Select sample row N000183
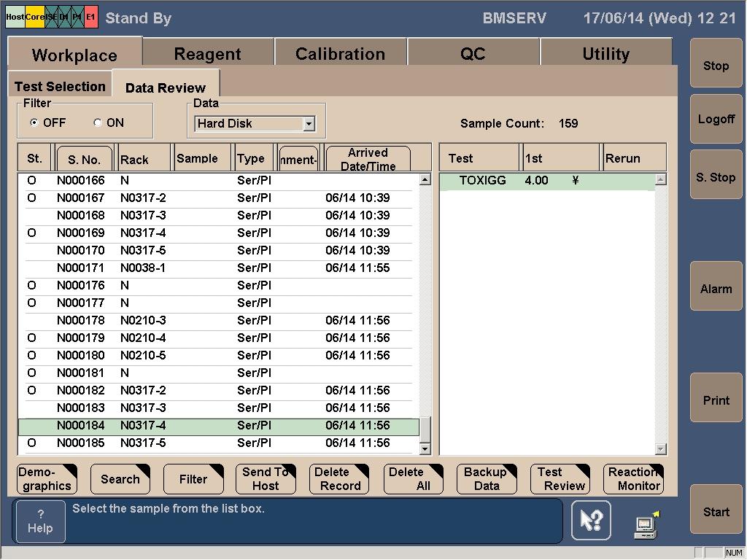The width and height of the screenshot is (747, 560). (219, 408)
